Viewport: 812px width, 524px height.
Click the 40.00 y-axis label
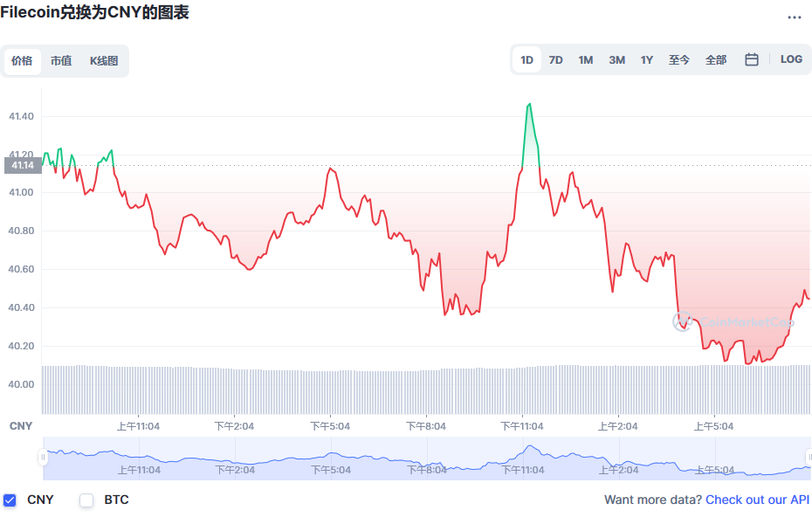(21, 385)
